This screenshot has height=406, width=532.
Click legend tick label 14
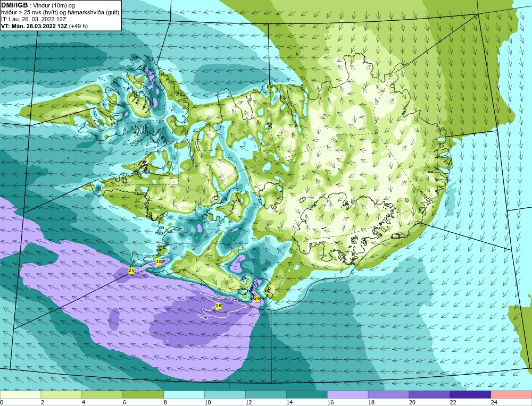(289, 402)
